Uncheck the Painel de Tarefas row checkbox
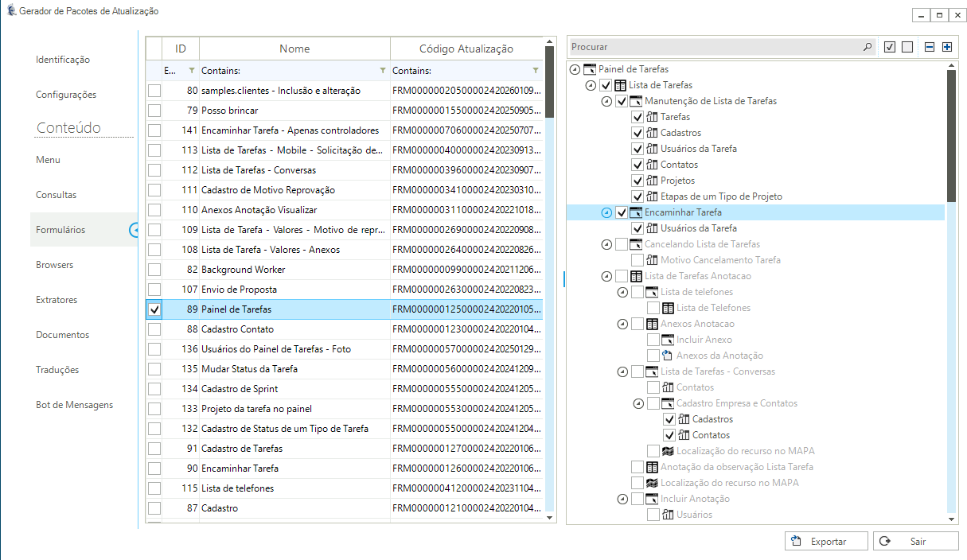The height and width of the screenshot is (560, 967). 154,309
